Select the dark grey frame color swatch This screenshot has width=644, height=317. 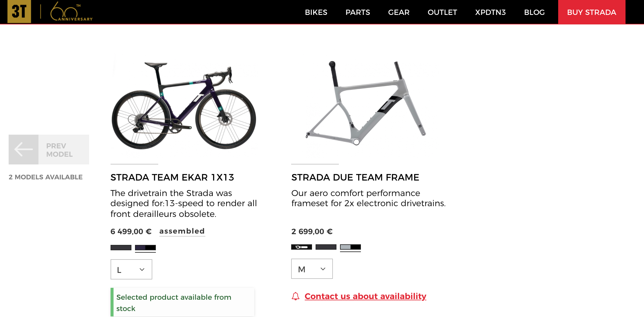click(326, 247)
